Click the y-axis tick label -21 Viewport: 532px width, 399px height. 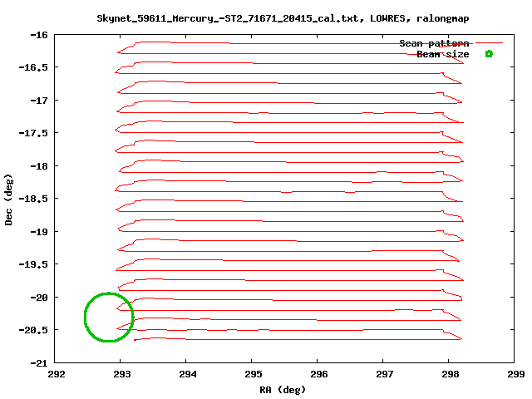click(x=39, y=363)
